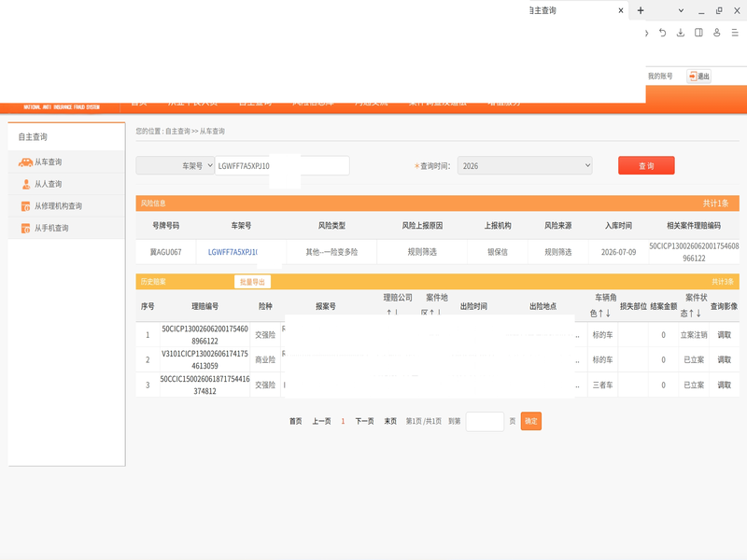The width and height of the screenshot is (747, 560).
Task: Click the 风险上报原因 column header
Action: pyautogui.click(x=422, y=226)
